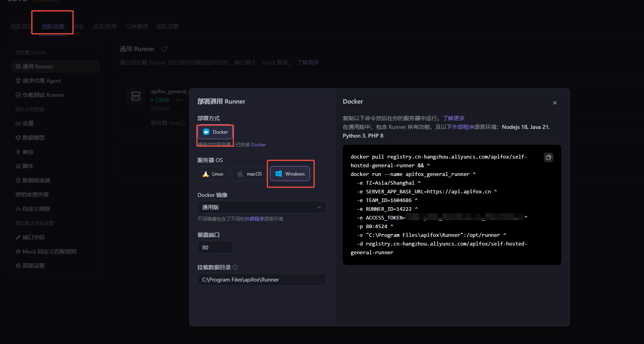Open 外部程序 link below Docker 镜像 dropdown
This screenshot has height=344, width=644.
pos(255,219)
